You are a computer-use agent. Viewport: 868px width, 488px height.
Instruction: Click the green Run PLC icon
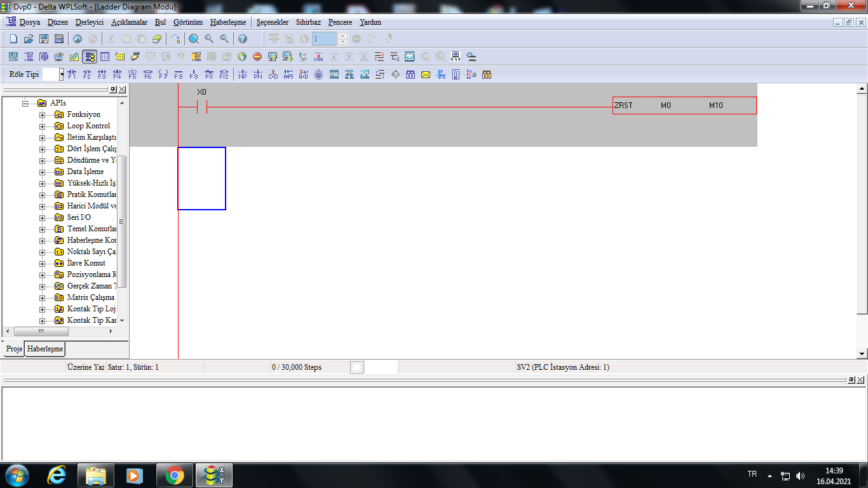242,57
